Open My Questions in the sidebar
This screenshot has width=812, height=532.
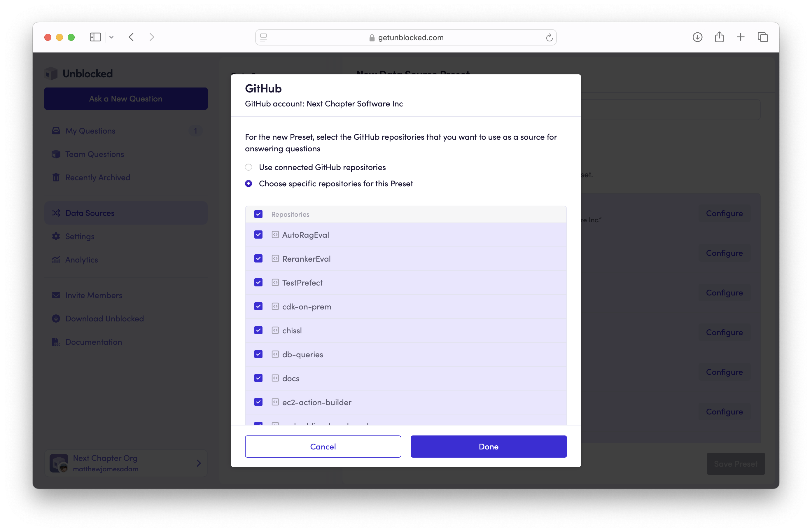point(126,131)
